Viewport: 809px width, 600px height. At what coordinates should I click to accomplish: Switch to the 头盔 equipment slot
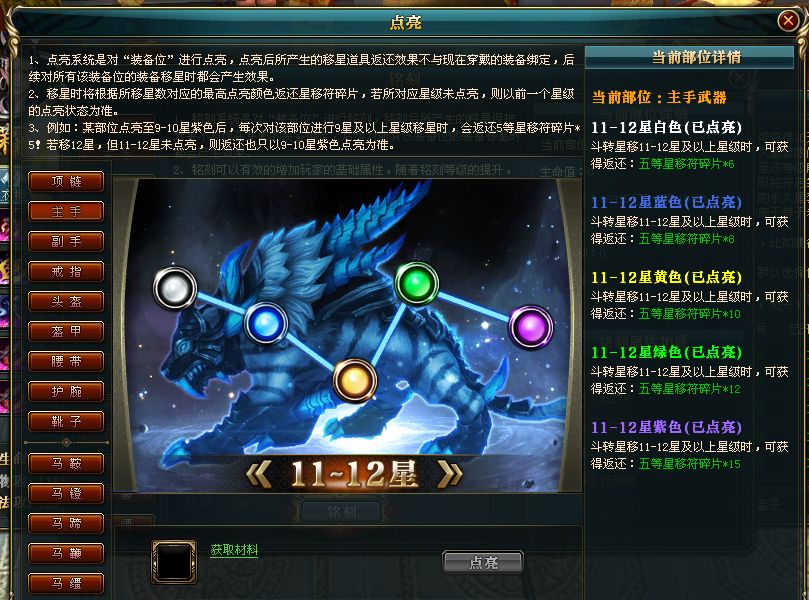[66, 301]
